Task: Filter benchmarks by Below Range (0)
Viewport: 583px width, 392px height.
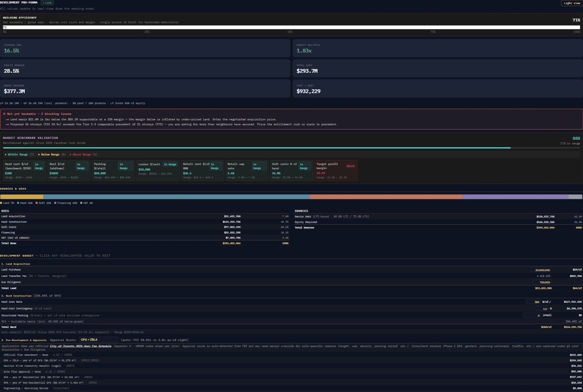Action: [52, 155]
